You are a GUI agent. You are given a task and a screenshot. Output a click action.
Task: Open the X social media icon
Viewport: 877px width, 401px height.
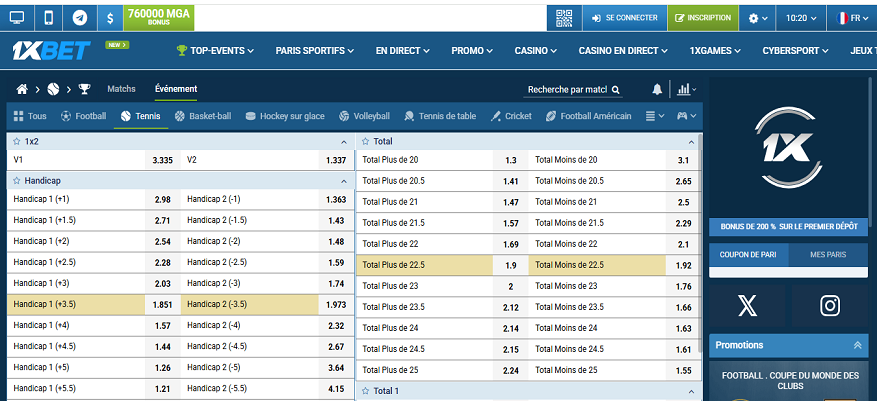pyautogui.click(x=747, y=306)
